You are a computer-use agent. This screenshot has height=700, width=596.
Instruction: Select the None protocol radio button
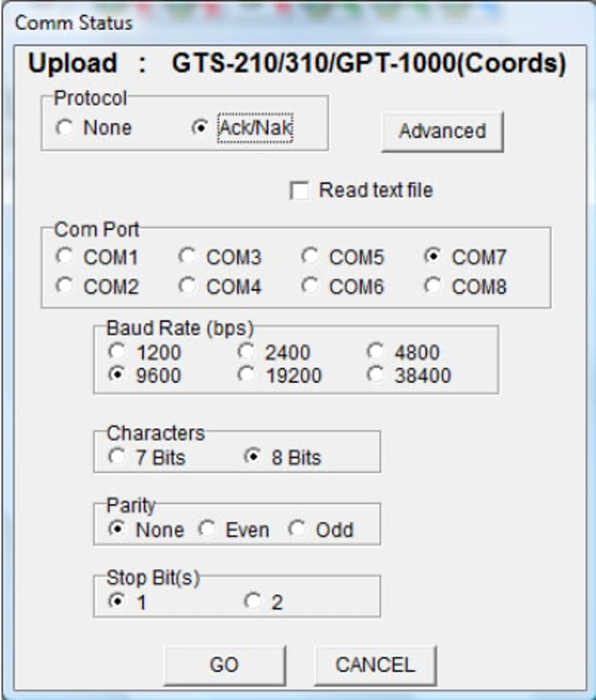[65, 128]
